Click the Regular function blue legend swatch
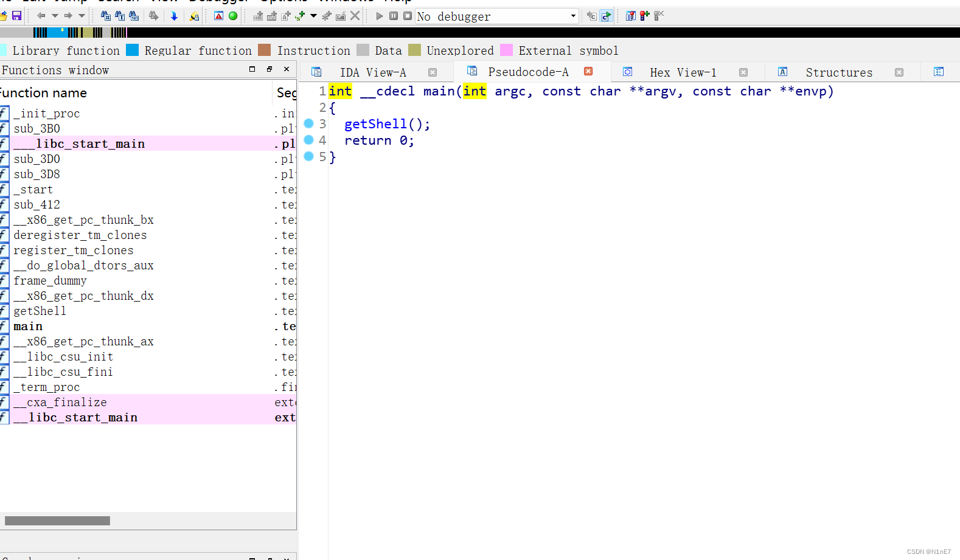Viewport: 960px width, 560px height. click(x=132, y=50)
